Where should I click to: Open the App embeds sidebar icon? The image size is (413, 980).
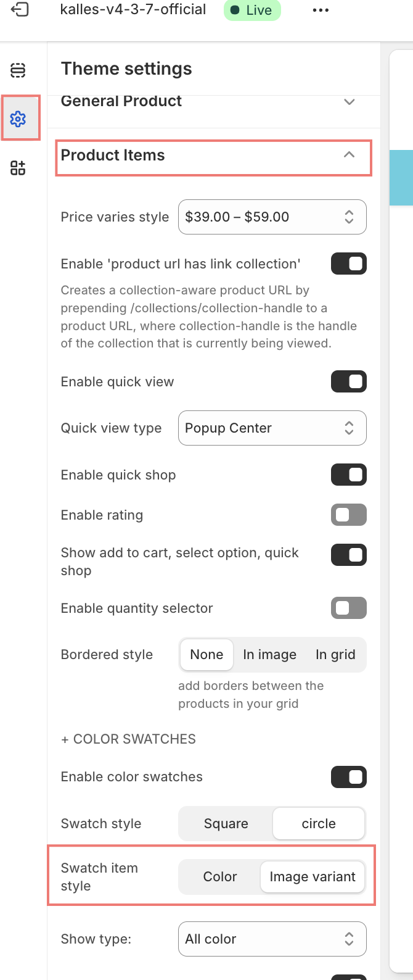point(18,168)
